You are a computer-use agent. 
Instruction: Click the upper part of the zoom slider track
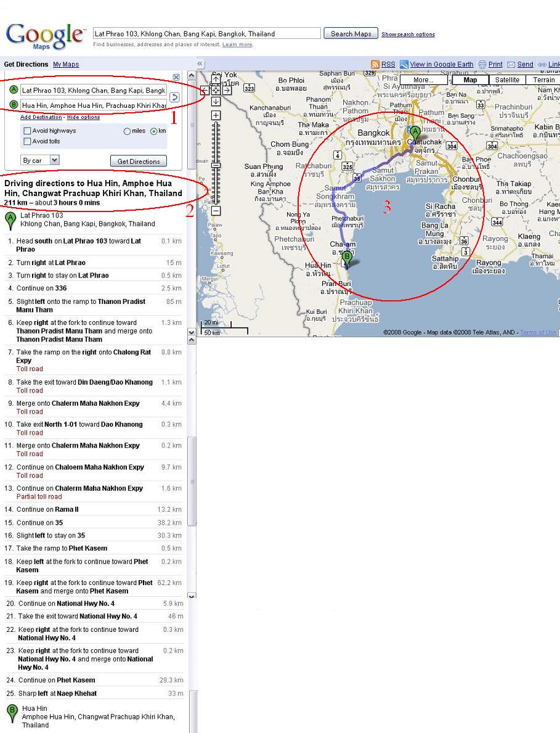[216, 142]
